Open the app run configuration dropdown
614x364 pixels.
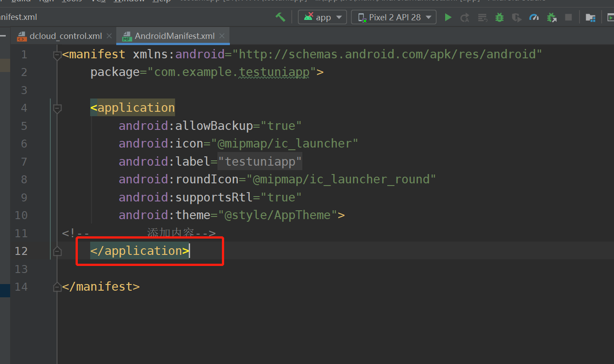(x=323, y=17)
